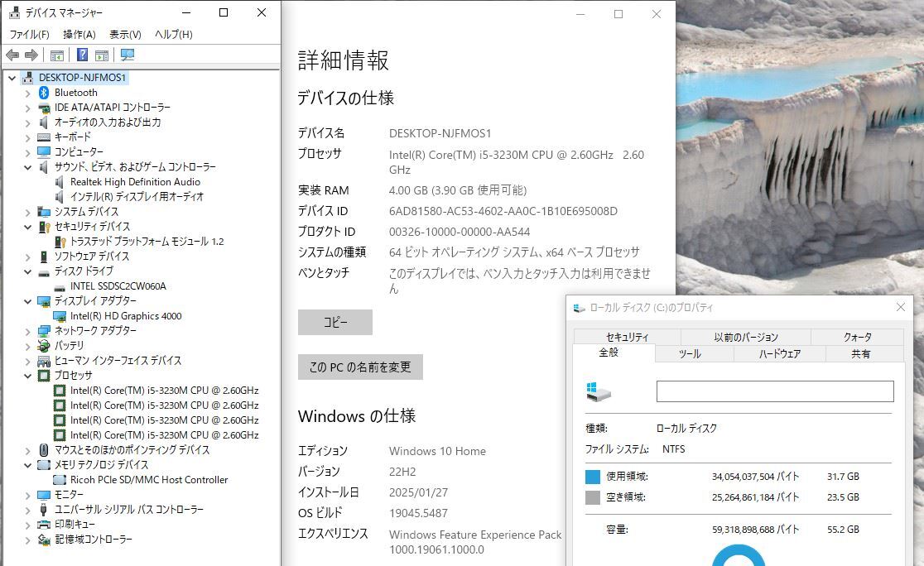Click the blue help question mark toolbar icon
Viewport: 924px width, 566px height.
83,55
